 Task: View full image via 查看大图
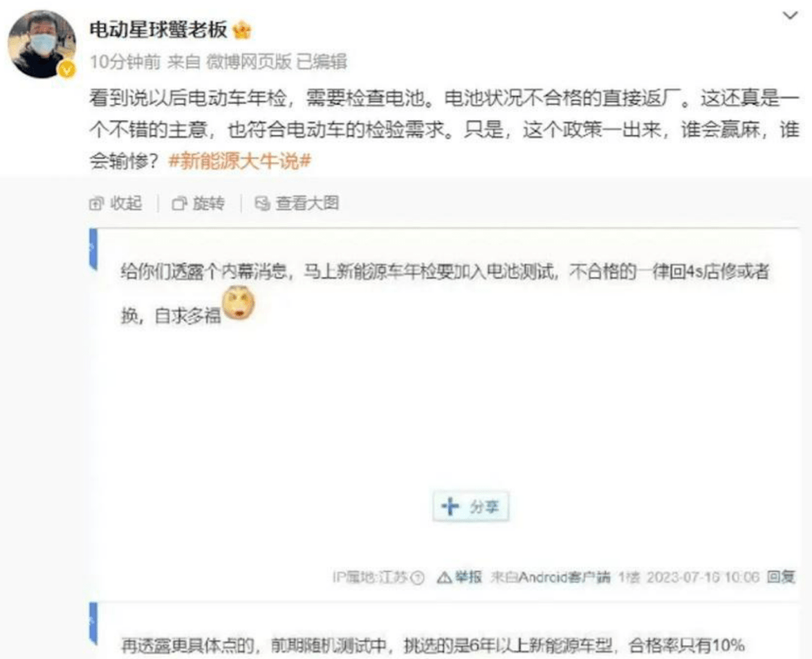297,203
